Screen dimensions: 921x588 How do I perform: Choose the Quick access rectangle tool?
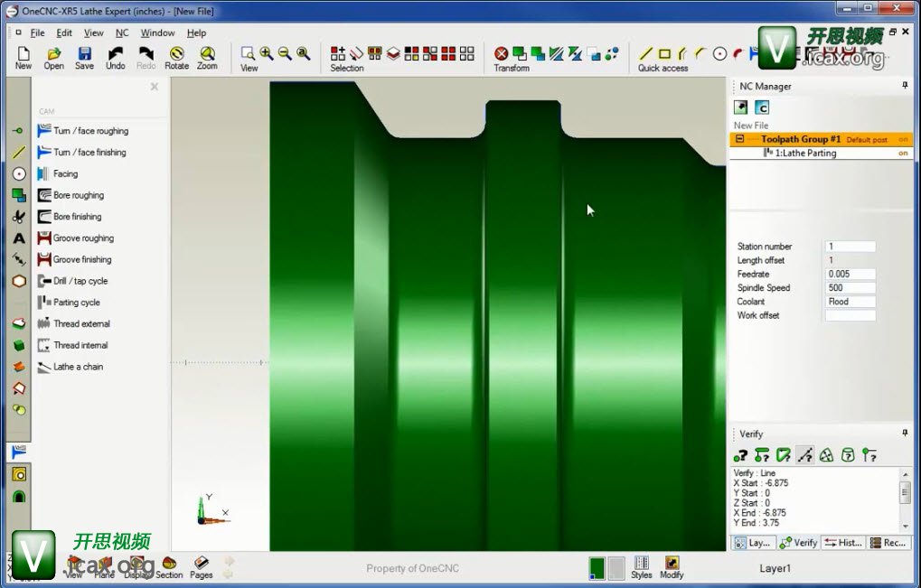664,53
